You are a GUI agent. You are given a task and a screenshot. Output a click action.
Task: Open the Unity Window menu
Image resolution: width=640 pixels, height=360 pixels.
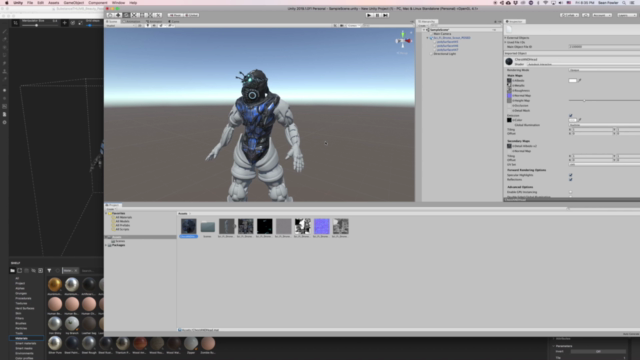pyautogui.click(x=118, y=2)
